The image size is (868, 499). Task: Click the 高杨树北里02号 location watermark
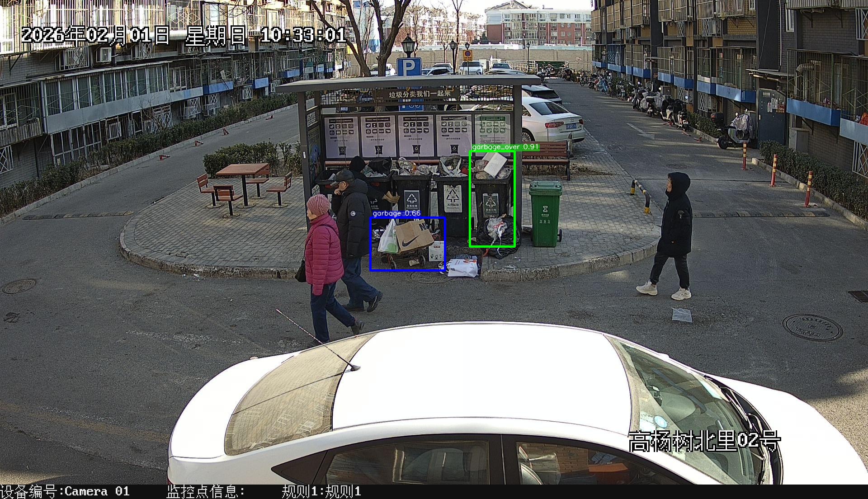point(704,442)
